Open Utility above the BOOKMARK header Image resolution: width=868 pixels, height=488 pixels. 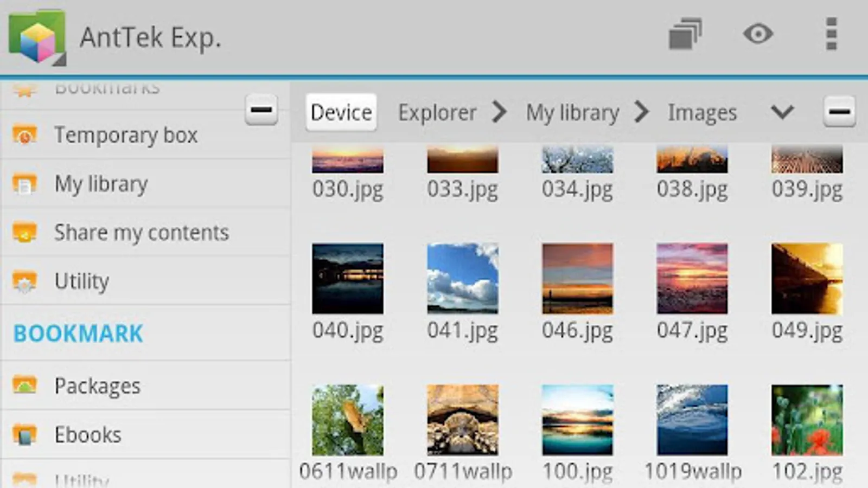click(145, 281)
